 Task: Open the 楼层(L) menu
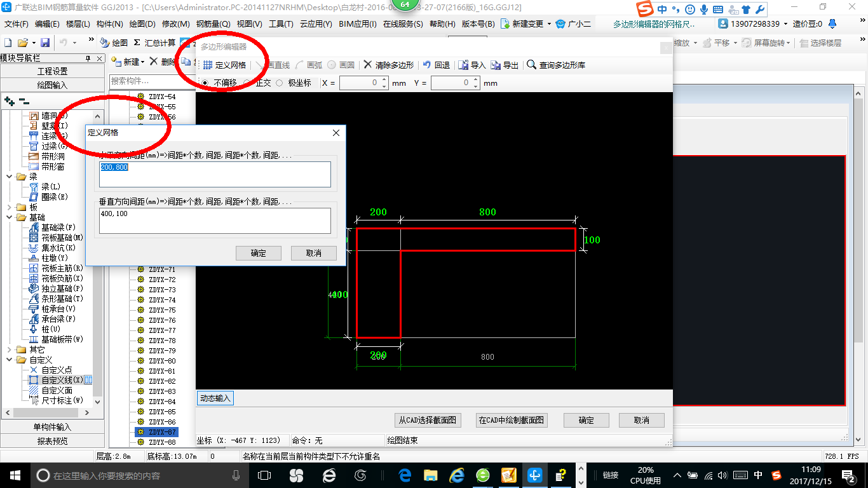[x=78, y=24]
